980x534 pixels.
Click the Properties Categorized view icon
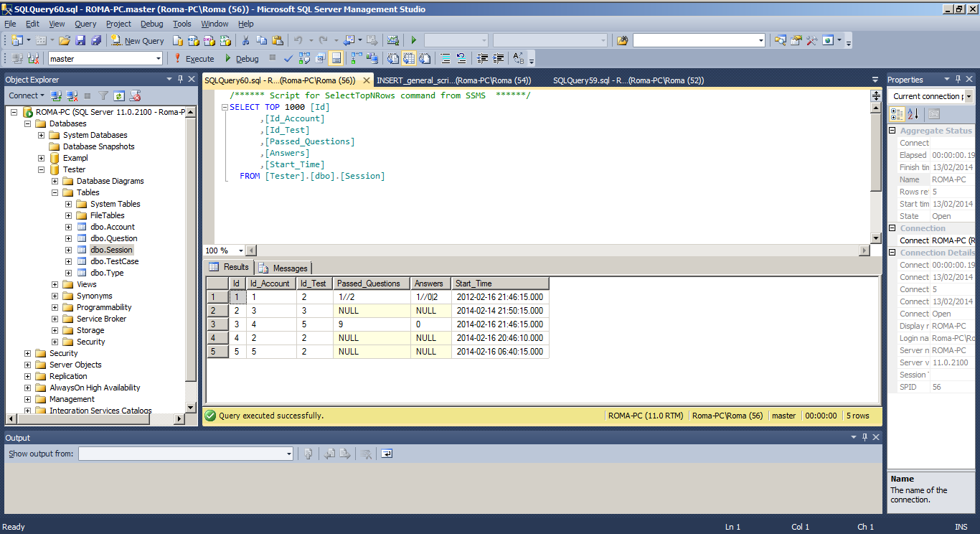897,113
